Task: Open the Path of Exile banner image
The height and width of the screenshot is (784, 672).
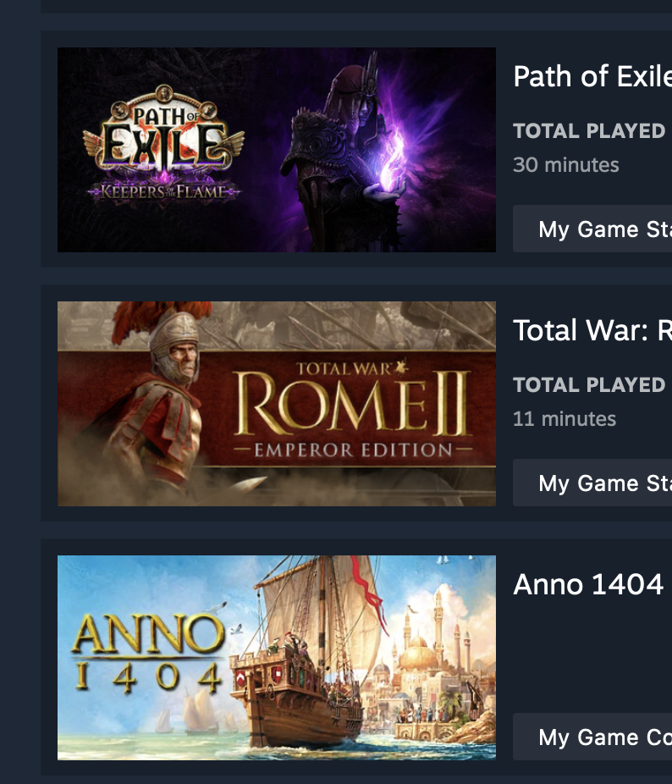Action: pos(276,150)
